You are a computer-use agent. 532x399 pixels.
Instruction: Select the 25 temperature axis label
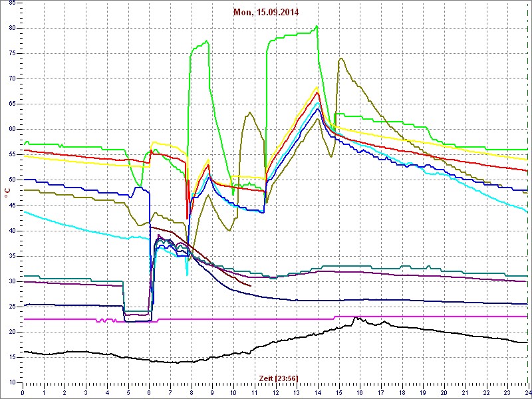[x=11, y=307]
